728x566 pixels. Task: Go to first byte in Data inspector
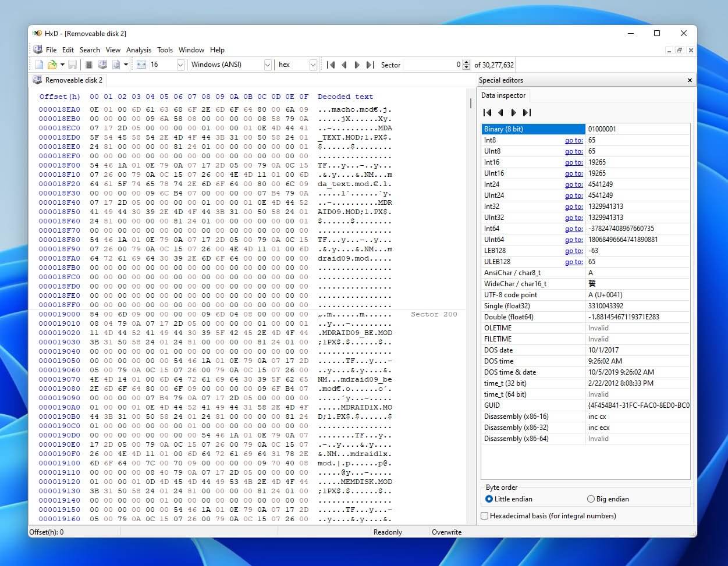click(x=488, y=112)
